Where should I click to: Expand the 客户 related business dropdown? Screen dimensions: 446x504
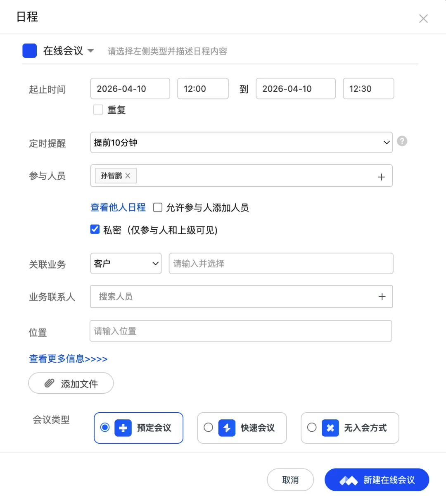coord(126,264)
